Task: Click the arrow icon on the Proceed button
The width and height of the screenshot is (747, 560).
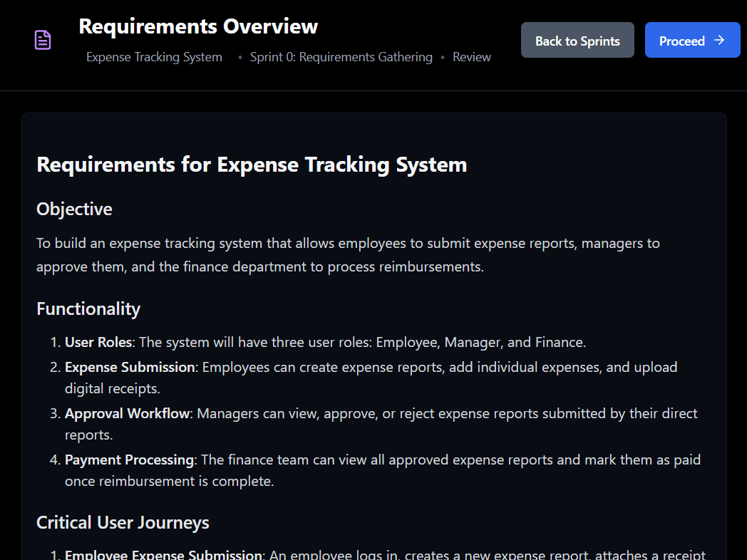Action: coord(719,41)
